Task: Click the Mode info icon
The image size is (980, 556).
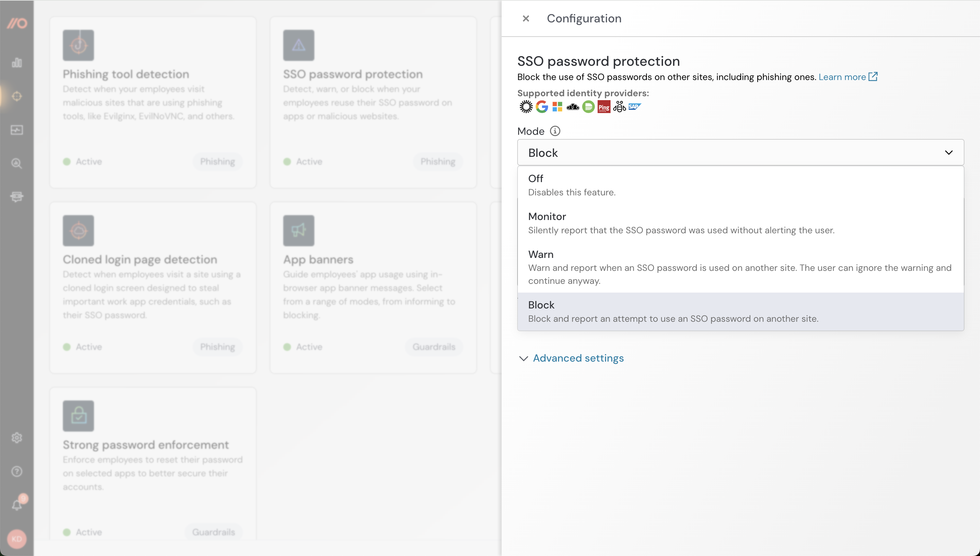Action: 555,131
